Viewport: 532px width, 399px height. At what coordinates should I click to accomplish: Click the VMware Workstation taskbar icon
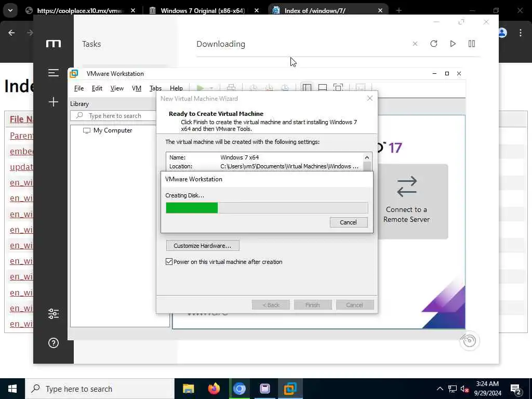[x=290, y=389]
